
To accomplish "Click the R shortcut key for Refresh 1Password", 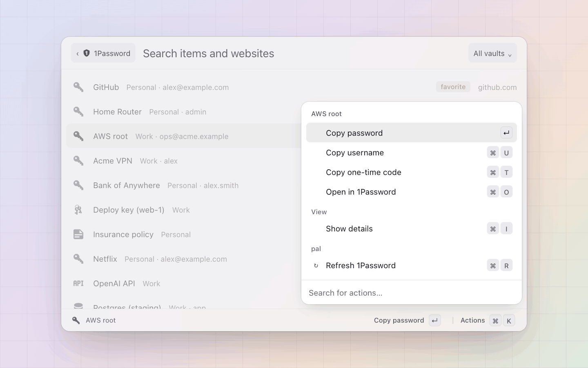I will tap(506, 265).
